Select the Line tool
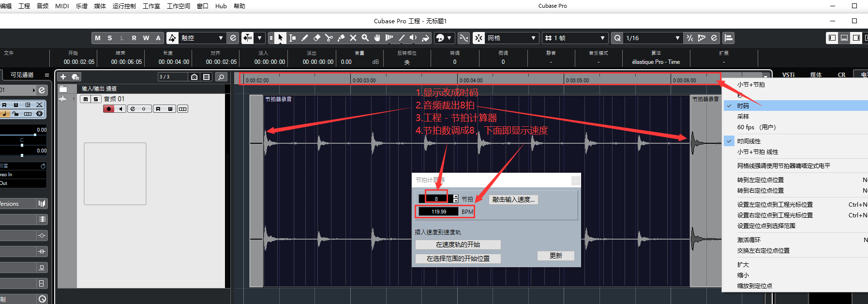Viewport: 868px width, 304px height. click(x=401, y=38)
